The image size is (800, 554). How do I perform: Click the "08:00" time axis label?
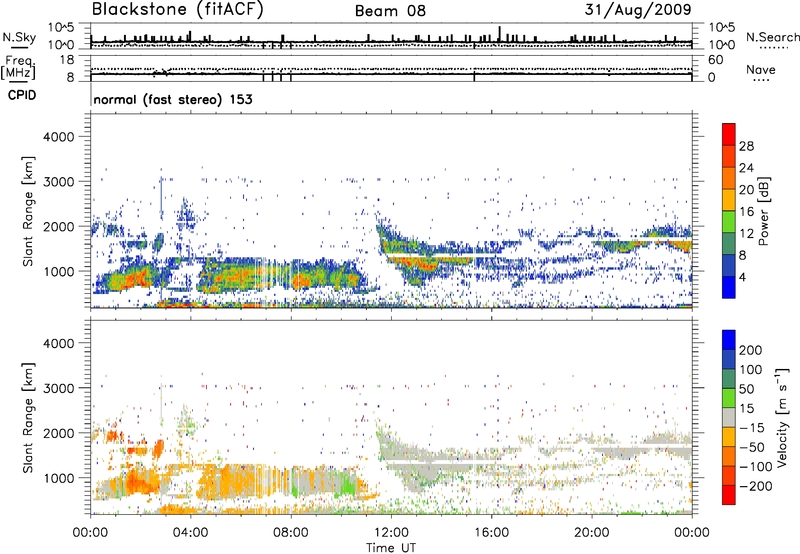click(290, 533)
